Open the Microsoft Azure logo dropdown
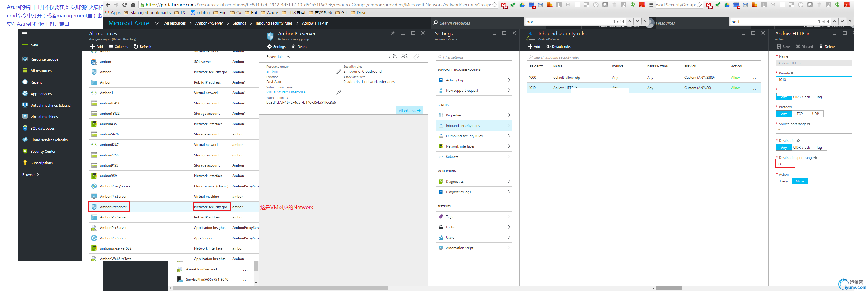 pos(157,23)
